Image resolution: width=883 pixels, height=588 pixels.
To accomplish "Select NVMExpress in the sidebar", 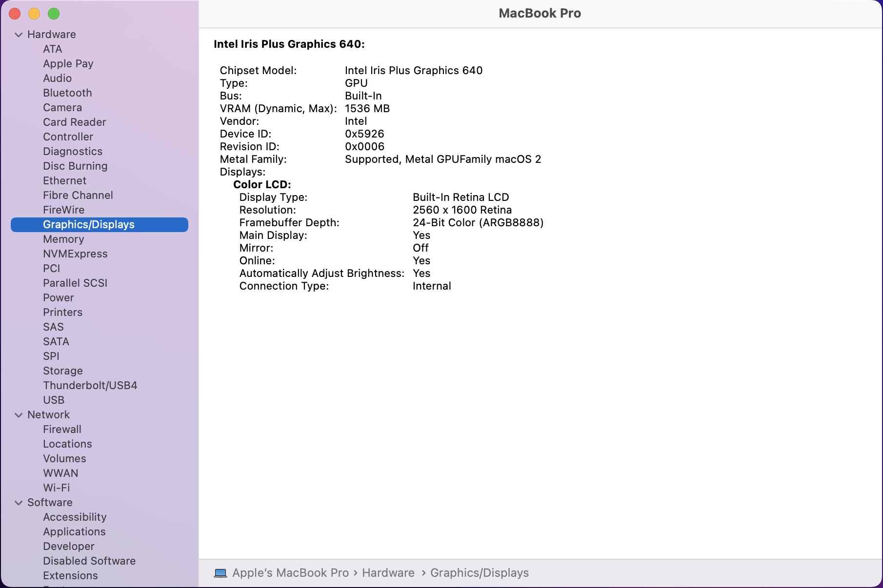I will coord(75,254).
